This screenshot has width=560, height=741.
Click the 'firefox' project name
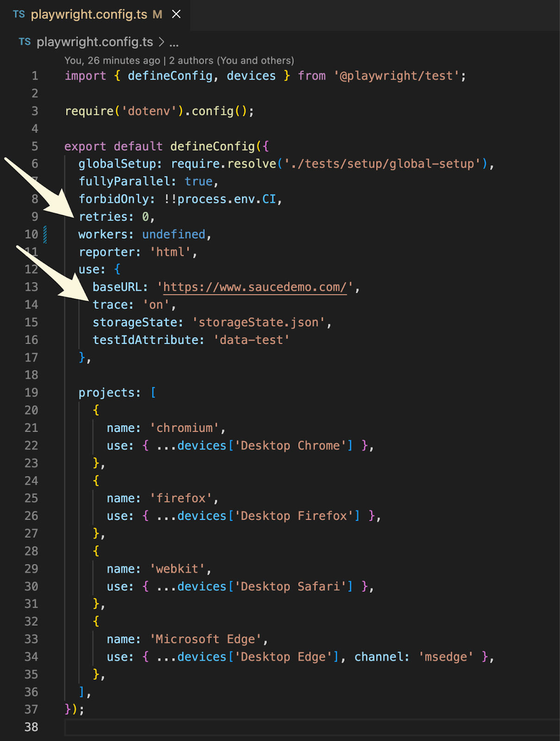181,498
